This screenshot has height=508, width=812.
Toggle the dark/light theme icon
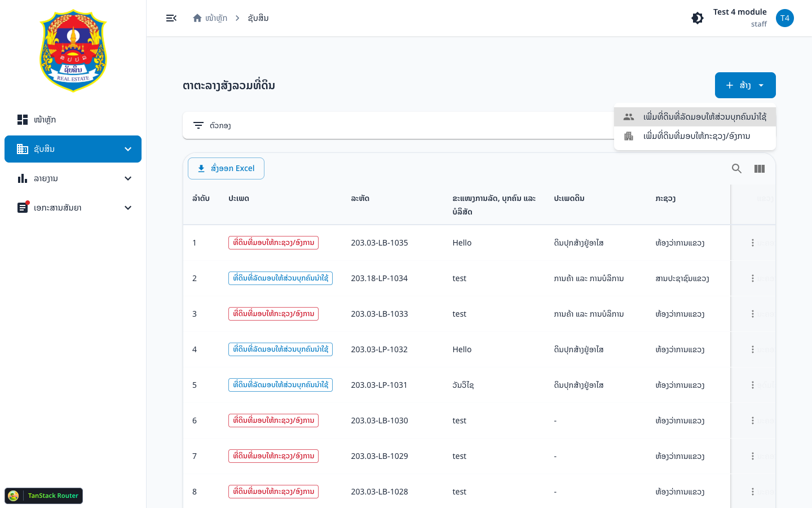pos(698,18)
